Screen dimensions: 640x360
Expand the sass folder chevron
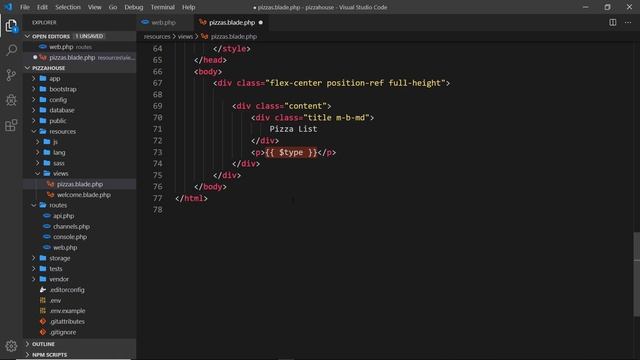point(38,163)
